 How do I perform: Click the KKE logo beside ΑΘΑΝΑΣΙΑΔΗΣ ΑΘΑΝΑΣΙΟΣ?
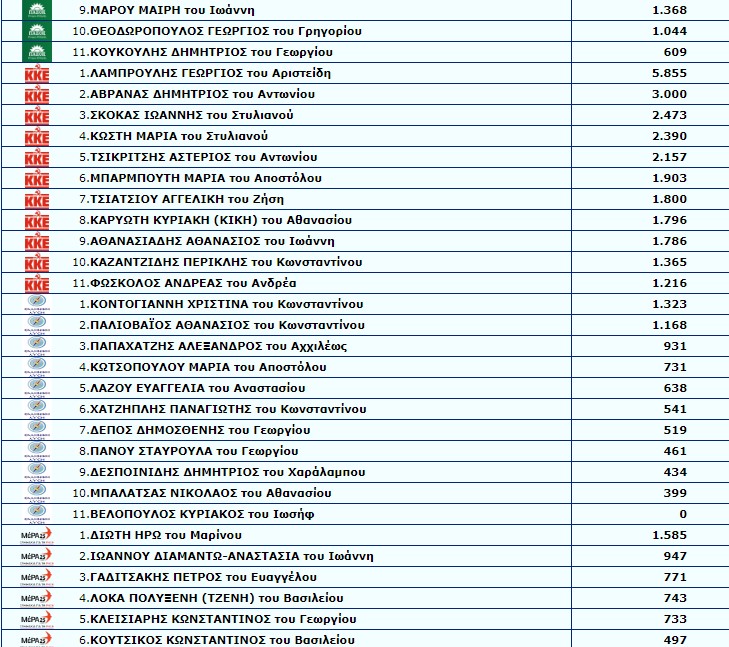click(37, 242)
